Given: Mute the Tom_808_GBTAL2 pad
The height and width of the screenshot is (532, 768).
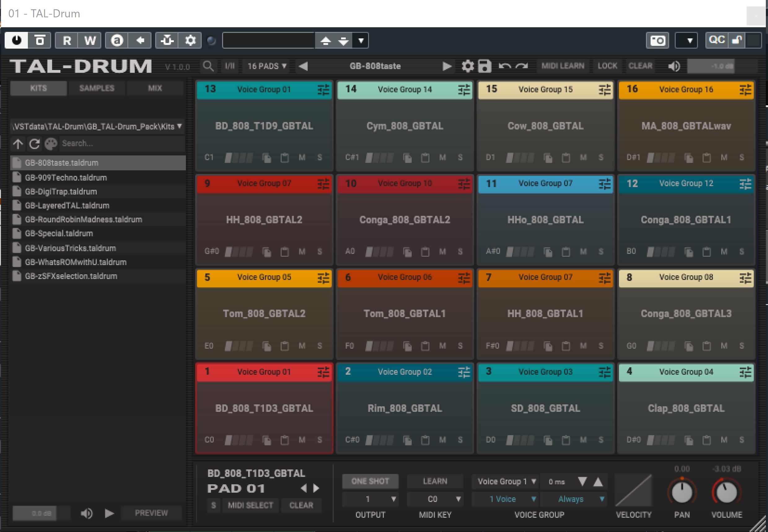Looking at the screenshot, I should click(x=302, y=346).
